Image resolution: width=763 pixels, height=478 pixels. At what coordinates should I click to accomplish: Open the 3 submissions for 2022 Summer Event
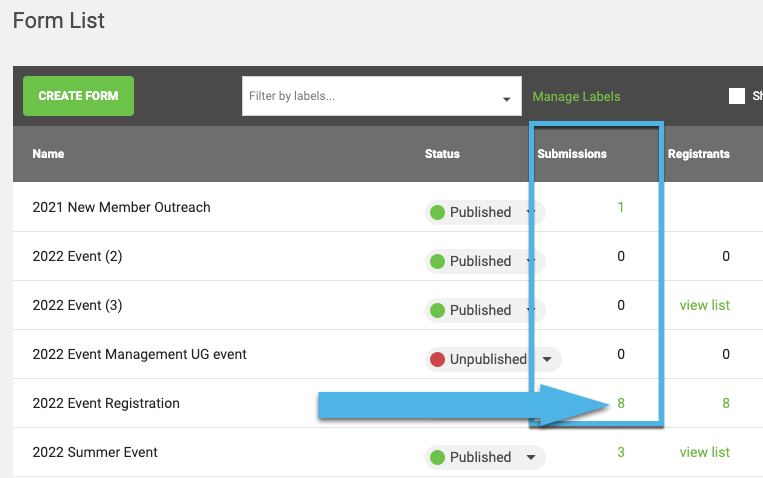pyautogui.click(x=621, y=452)
